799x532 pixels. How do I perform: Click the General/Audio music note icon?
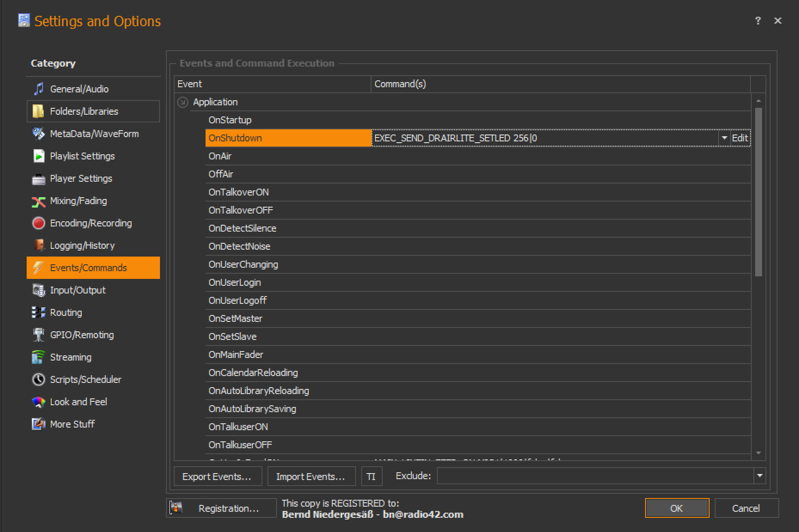click(x=39, y=89)
